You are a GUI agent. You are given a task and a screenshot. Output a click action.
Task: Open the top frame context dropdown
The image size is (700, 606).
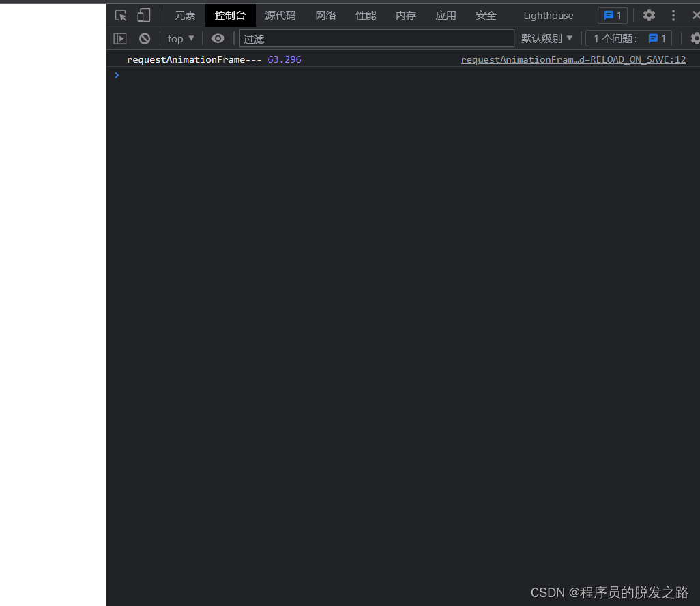tap(180, 38)
